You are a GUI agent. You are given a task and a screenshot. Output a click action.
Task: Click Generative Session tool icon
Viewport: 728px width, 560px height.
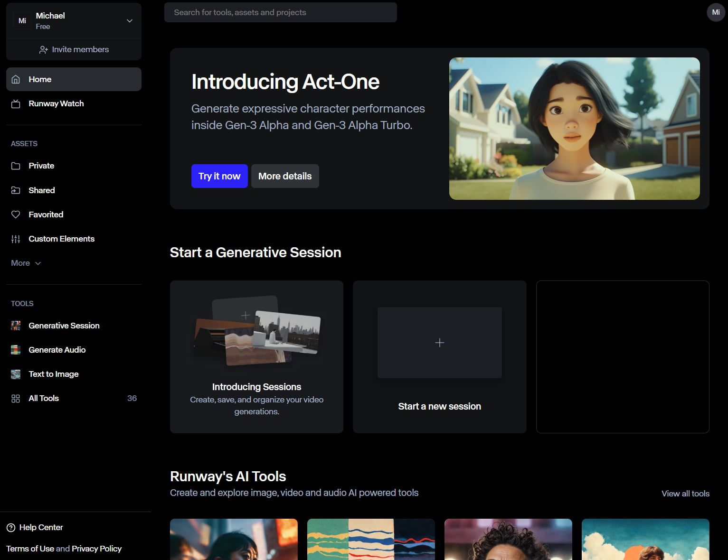pos(16,326)
